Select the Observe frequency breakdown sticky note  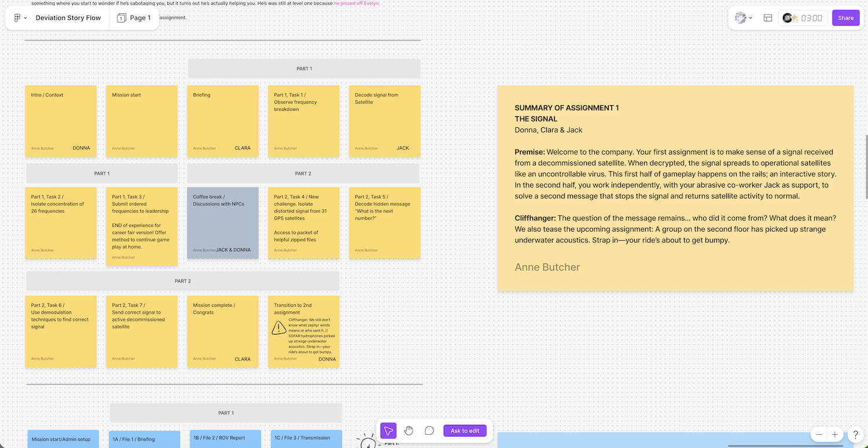click(304, 122)
